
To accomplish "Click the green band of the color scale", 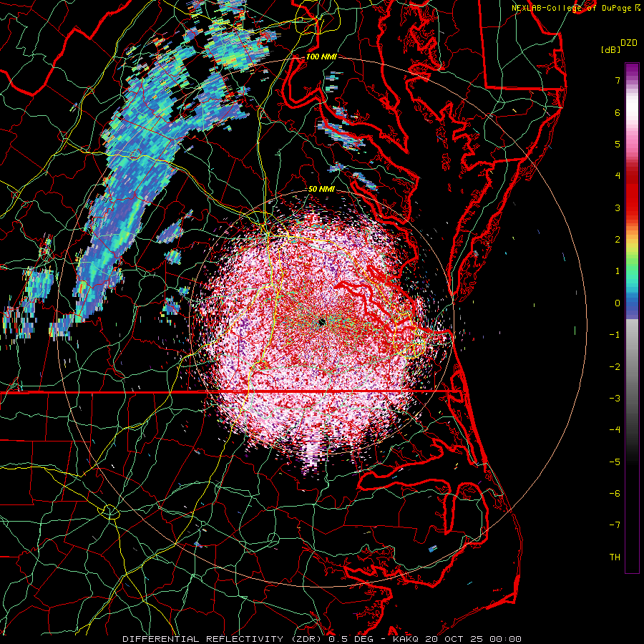I will 632,263.
